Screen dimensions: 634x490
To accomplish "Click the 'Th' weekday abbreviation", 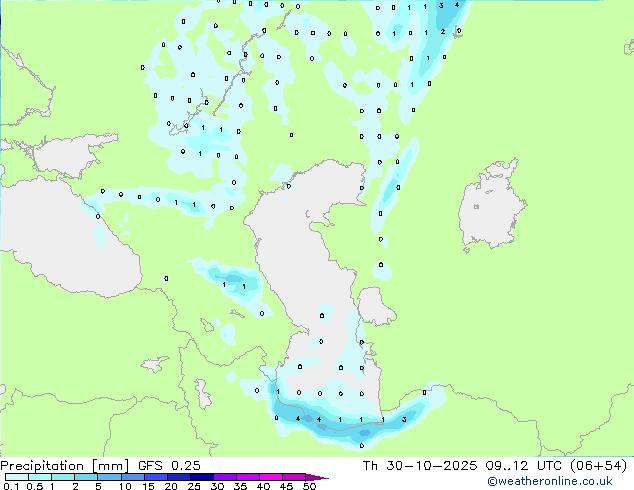I will pyautogui.click(x=370, y=466).
